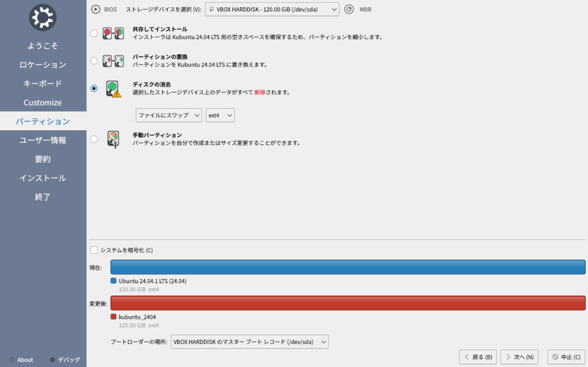This screenshot has width=588, height=367.
Task: Click the manual partitioning (手動パーティション) icon
Action: pyautogui.click(x=113, y=139)
